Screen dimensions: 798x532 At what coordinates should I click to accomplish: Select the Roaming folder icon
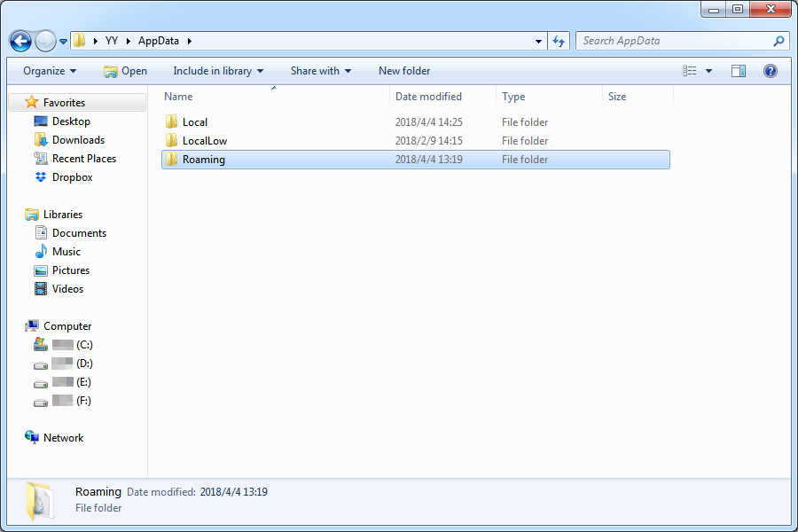171,160
